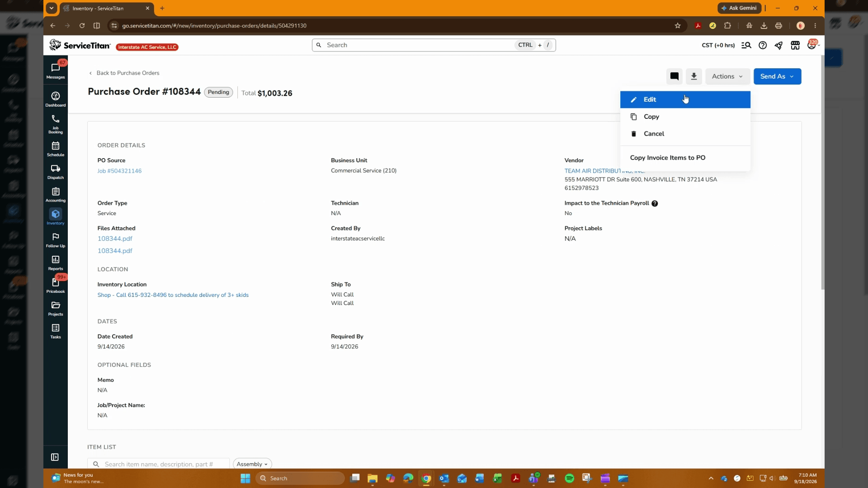Screen dimensions: 868x488
Task: Click the browser address bar URL
Action: click(214, 26)
